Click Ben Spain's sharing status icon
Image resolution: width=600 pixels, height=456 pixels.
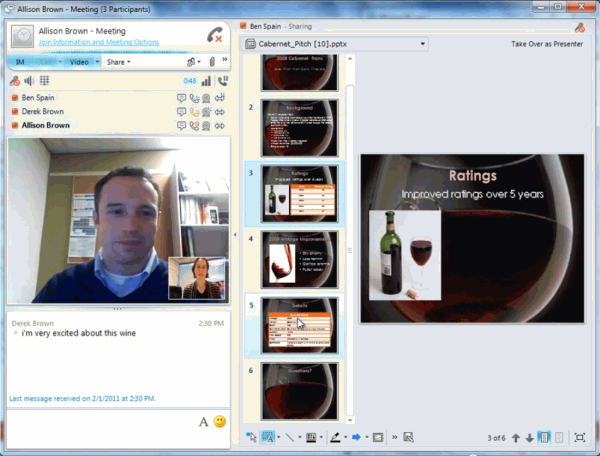click(220, 98)
